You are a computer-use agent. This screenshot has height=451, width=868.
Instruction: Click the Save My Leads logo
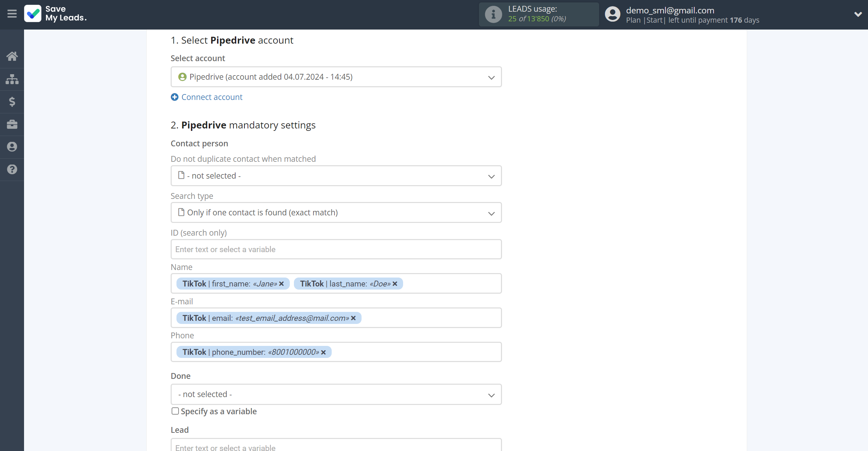pyautogui.click(x=55, y=13)
